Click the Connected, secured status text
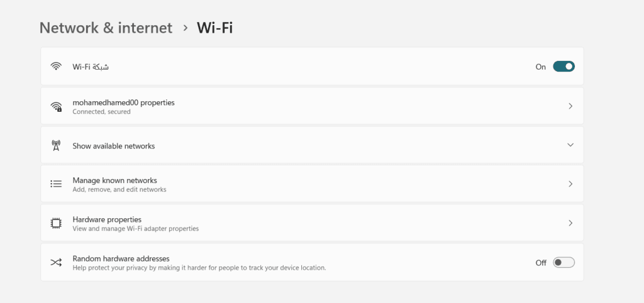This screenshot has width=644, height=303. [x=101, y=112]
